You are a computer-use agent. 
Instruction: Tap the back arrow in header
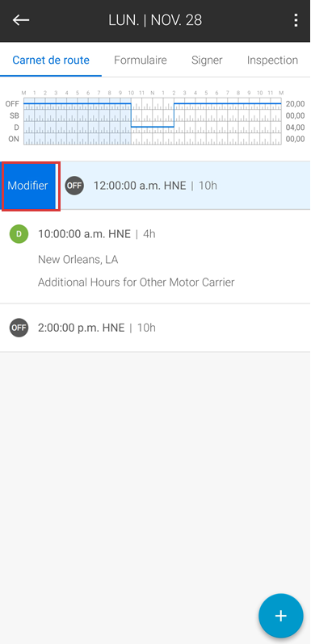coord(20,19)
